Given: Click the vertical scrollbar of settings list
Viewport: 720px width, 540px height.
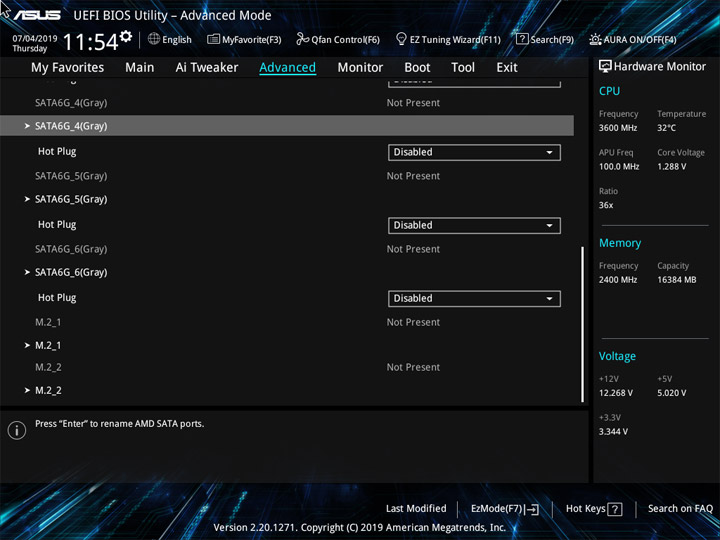Looking at the screenshot, I should point(583,324).
